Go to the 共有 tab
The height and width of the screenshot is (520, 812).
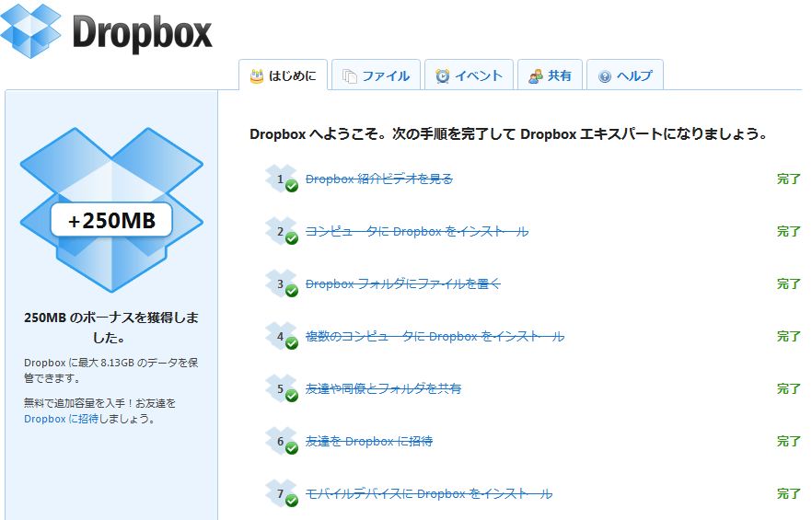pyautogui.click(x=550, y=75)
